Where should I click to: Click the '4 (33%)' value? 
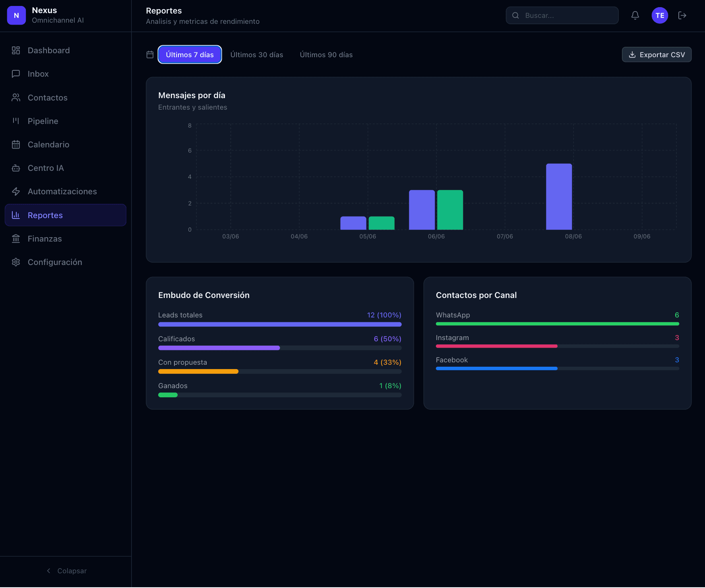(387, 362)
